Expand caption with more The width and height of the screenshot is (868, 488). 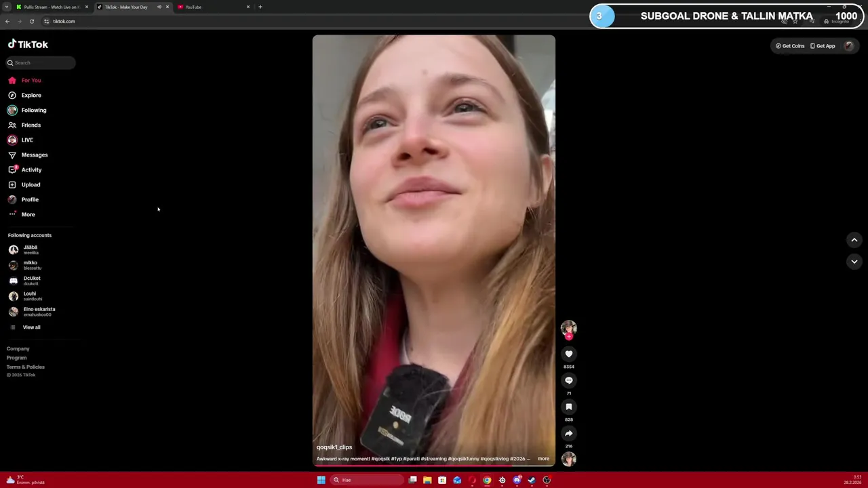pos(543,459)
